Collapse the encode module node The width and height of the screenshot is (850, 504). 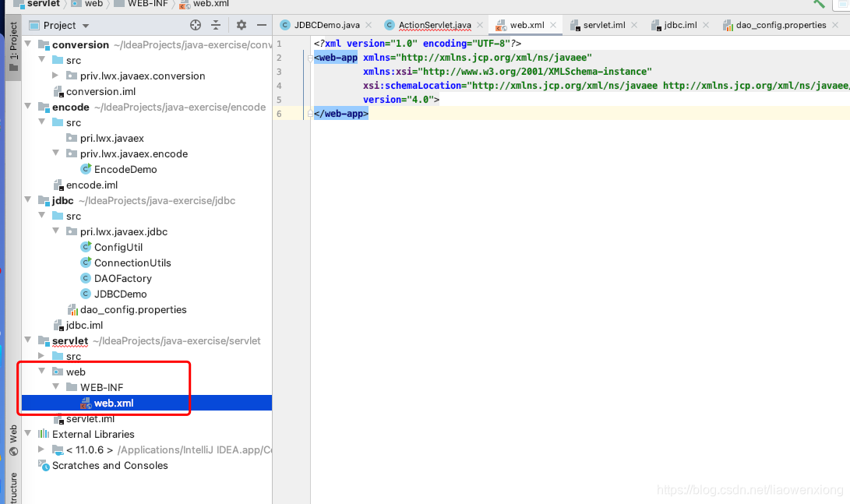[27, 106]
